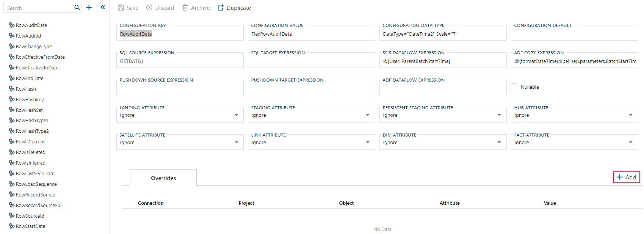Click the gear icon next to RowRecordSourceFull
This screenshot has height=234, width=644.
click(12, 205)
